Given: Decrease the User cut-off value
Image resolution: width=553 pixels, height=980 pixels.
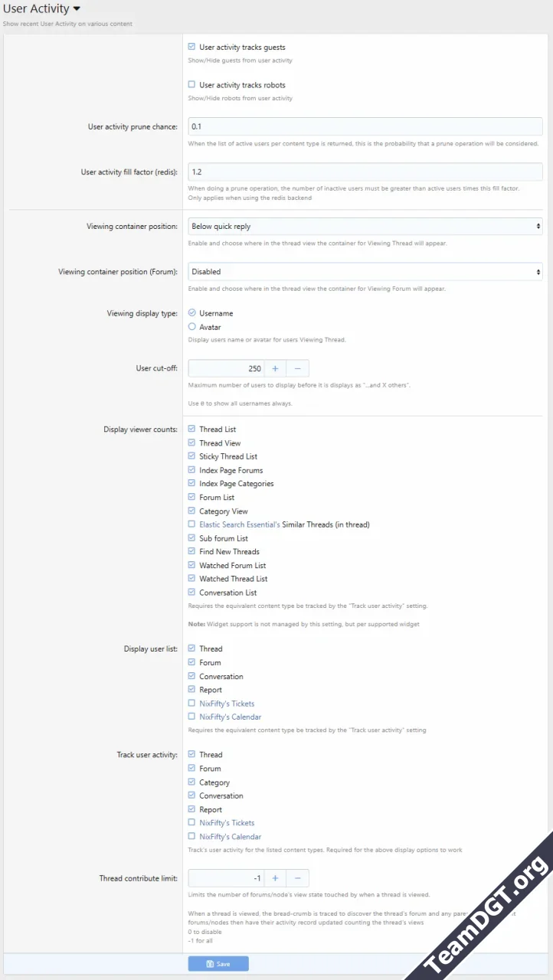Looking at the screenshot, I should [x=298, y=368].
